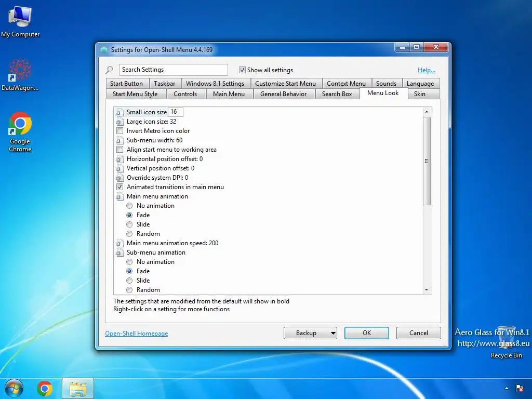Open the Windows Start button

pos(14,389)
